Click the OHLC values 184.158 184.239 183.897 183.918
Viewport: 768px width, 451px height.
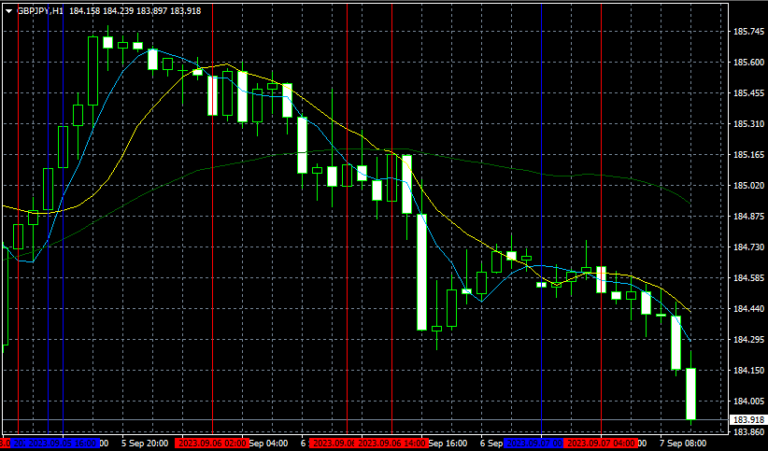point(135,11)
